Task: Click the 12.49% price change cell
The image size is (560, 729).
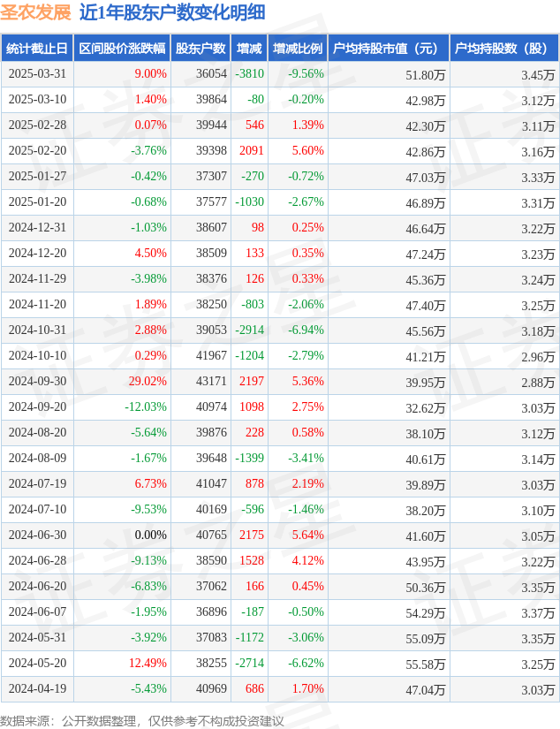Action: 148,664
